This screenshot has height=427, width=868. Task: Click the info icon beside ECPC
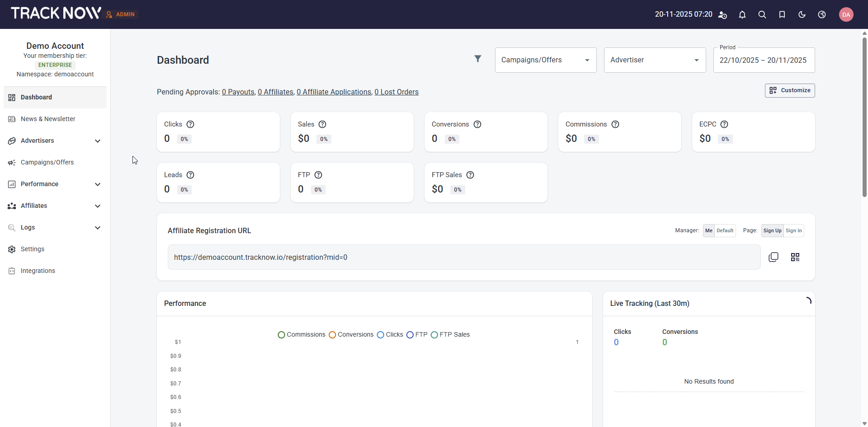point(724,124)
